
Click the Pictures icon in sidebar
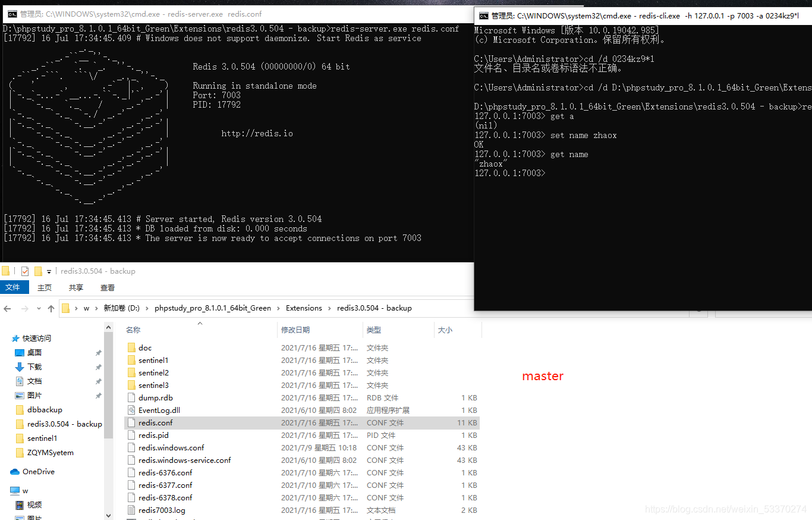click(x=20, y=395)
